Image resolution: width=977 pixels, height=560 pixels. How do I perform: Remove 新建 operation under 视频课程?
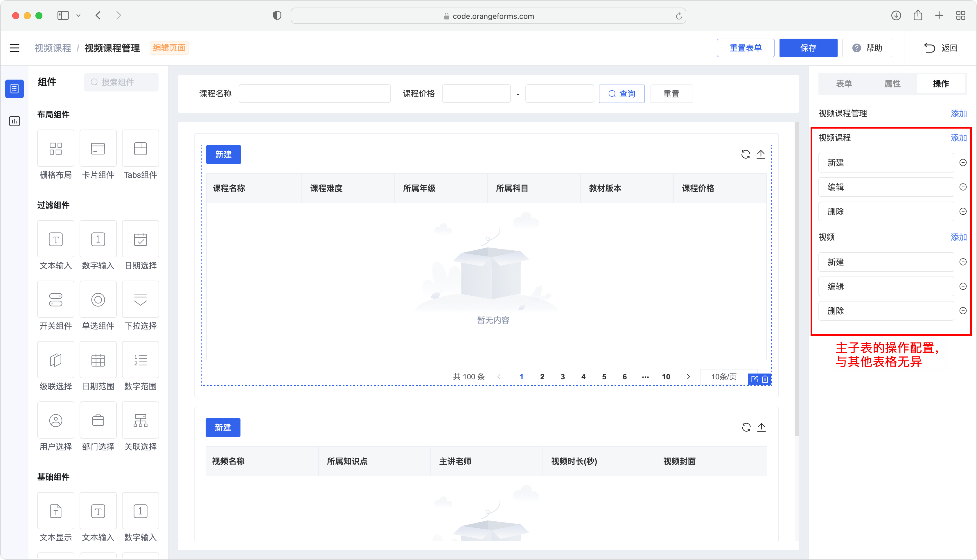coord(963,163)
